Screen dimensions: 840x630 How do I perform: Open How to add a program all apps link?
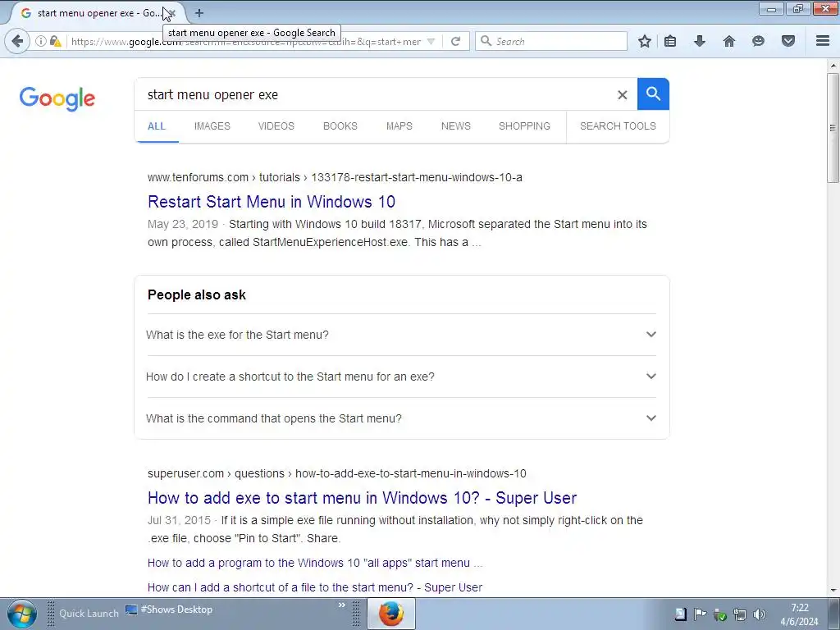[315, 563]
